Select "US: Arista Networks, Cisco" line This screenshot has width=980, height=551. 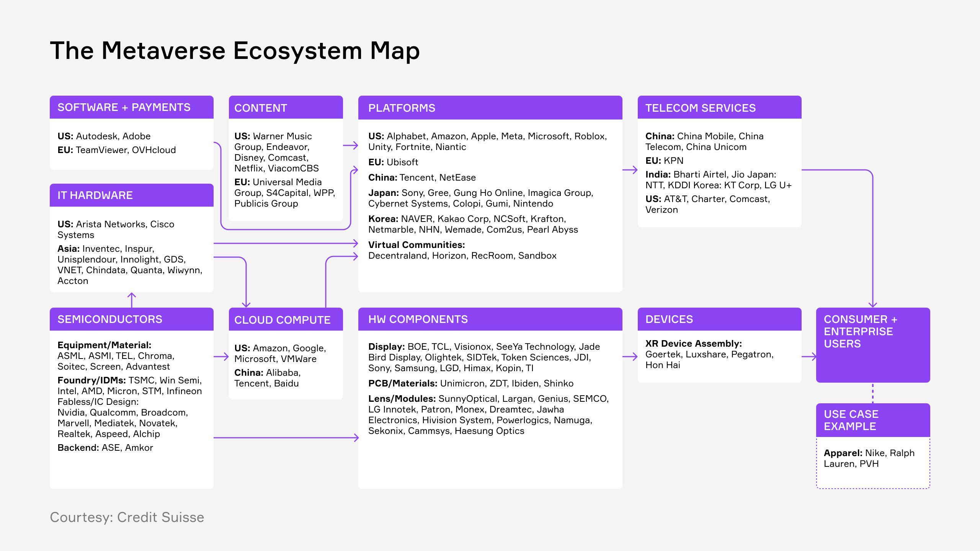[x=116, y=224]
